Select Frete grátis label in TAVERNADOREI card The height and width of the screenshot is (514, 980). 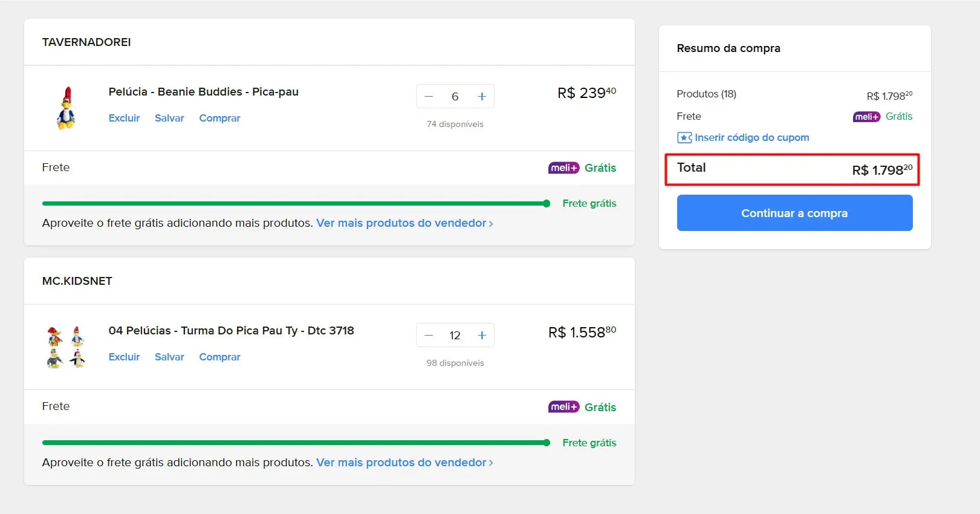tap(589, 204)
